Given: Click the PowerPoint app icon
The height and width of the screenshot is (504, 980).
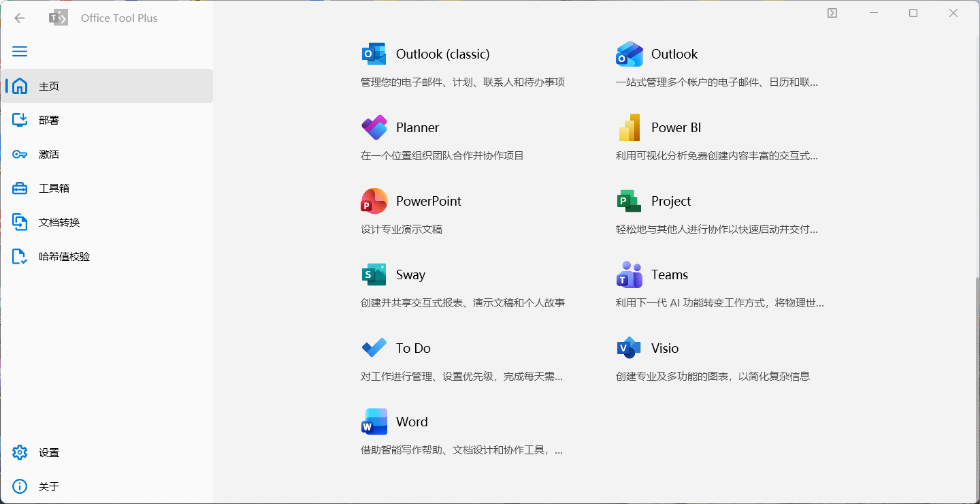Looking at the screenshot, I should pos(374,201).
